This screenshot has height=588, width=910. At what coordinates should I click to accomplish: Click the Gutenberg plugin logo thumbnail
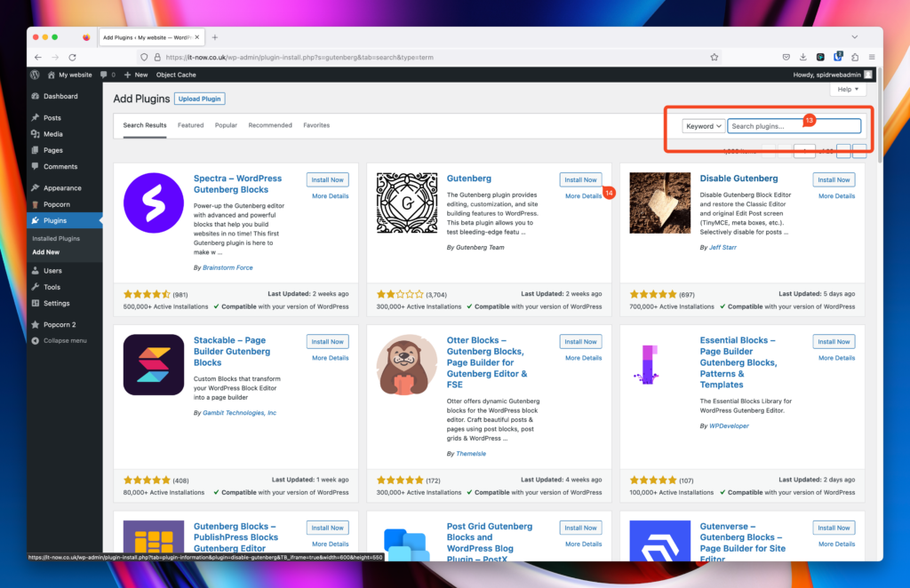tap(407, 203)
